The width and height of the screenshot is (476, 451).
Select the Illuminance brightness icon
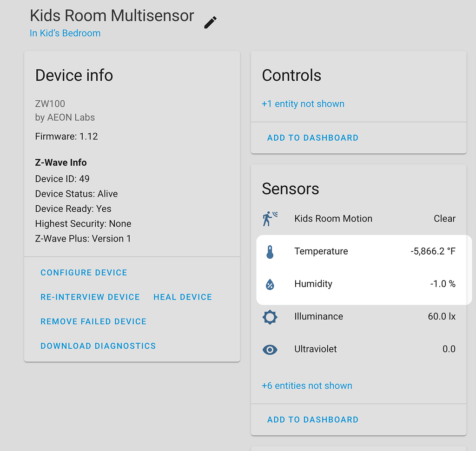pos(270,317)
